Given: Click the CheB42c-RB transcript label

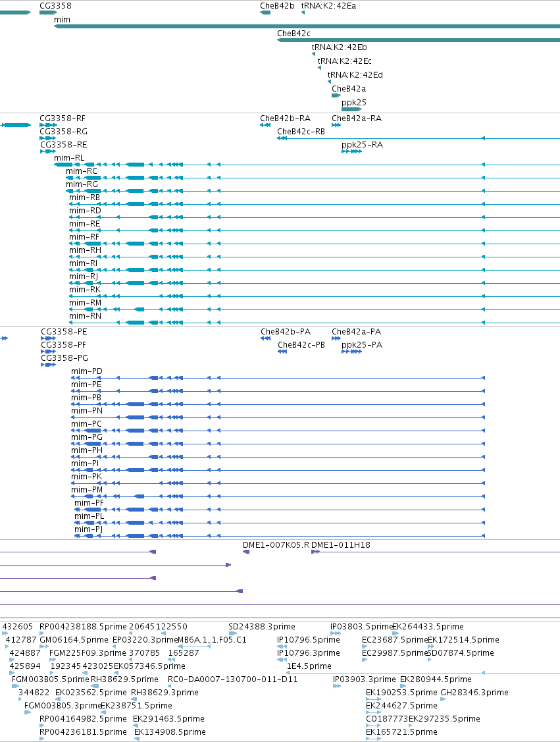Looking at the screenshot, I should click(x=301, y=131).
